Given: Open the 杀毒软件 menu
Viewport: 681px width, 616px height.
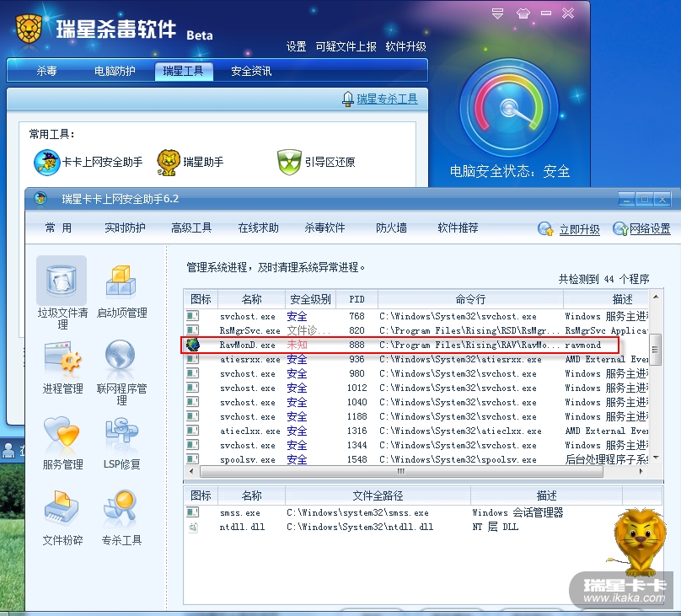Looking at the screenshot, I should (324, 228).
